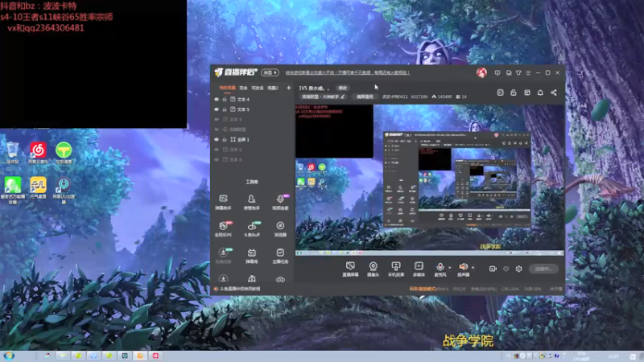Select the 全屏 1 layer row
Screen dimensions: 644x362
(251, 139)
